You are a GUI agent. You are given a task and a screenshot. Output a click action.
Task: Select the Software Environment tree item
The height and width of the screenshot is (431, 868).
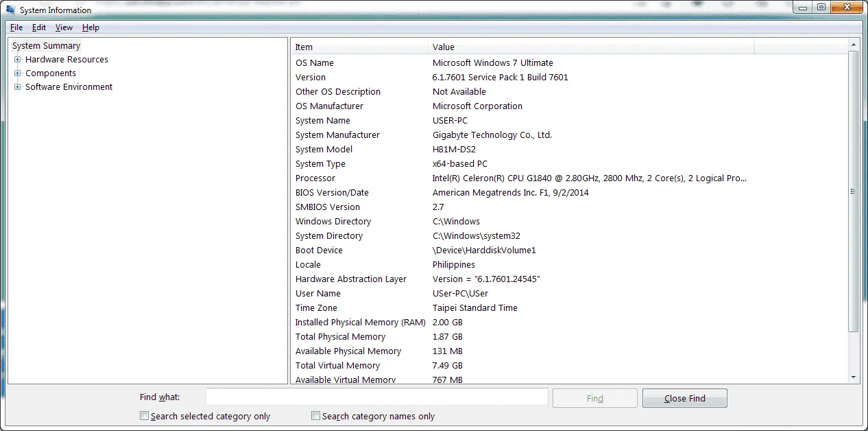click(69, 87)
